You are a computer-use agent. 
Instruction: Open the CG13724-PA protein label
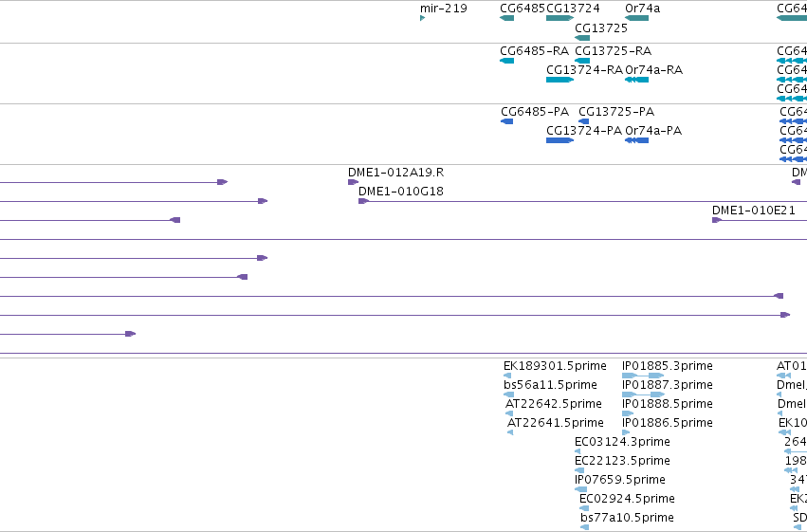584,131
